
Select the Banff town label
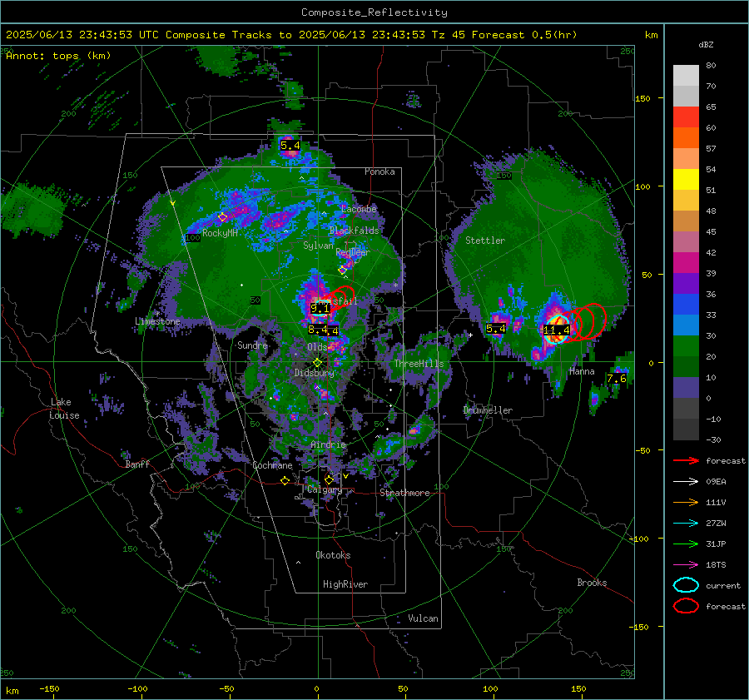(x=137, y=464)
